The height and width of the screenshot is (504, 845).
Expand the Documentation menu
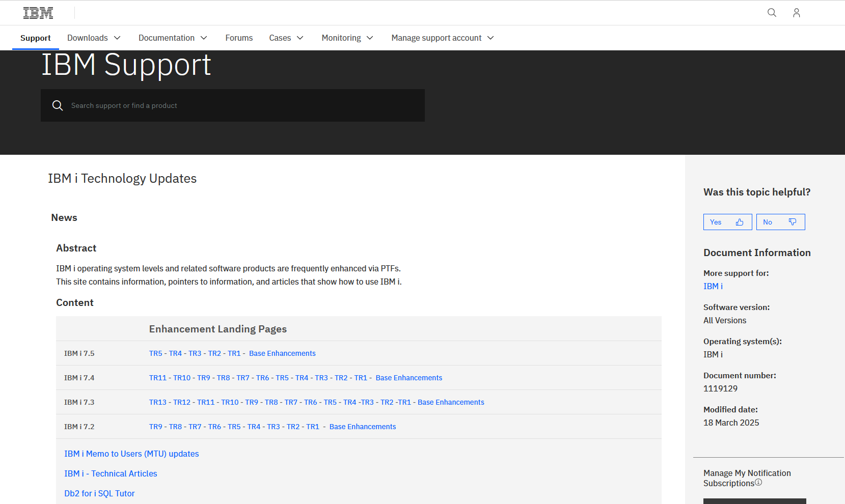point(173,38)
